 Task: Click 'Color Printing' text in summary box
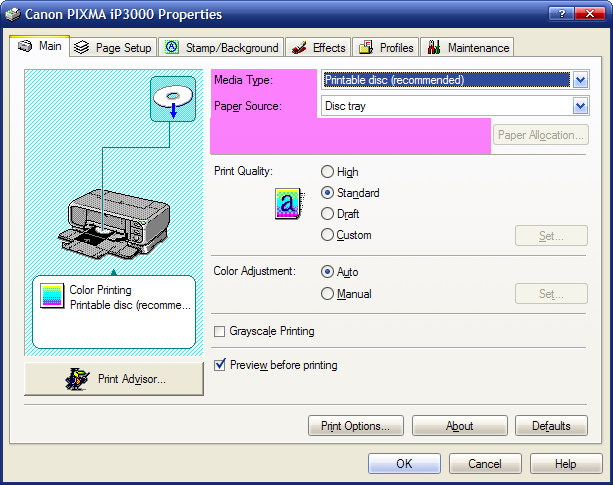point(100,290)
